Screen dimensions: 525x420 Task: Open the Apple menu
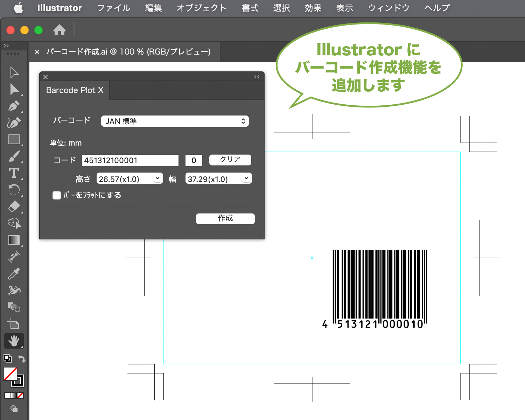(19, 8)
